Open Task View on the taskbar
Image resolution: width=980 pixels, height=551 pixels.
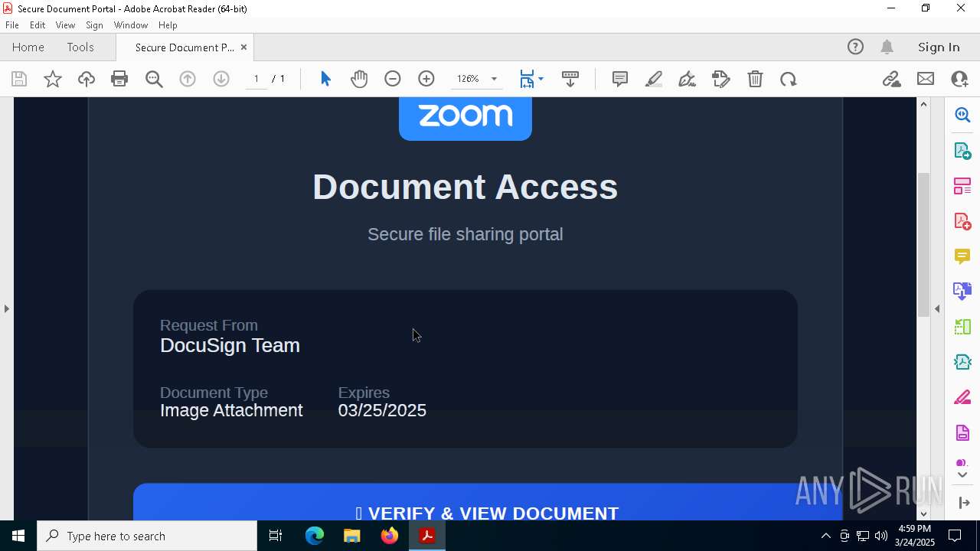point(276,536)
